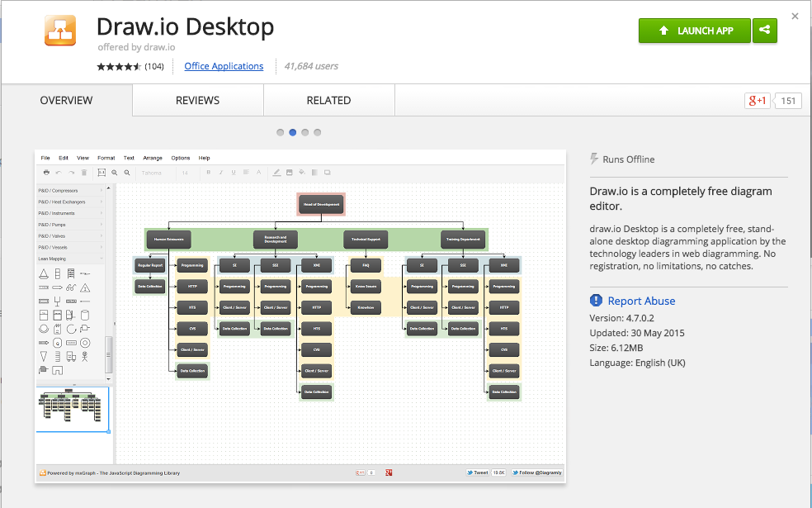Click the Zoom In magnifier icon
This screenshot has height=508, width=812.
116,172
